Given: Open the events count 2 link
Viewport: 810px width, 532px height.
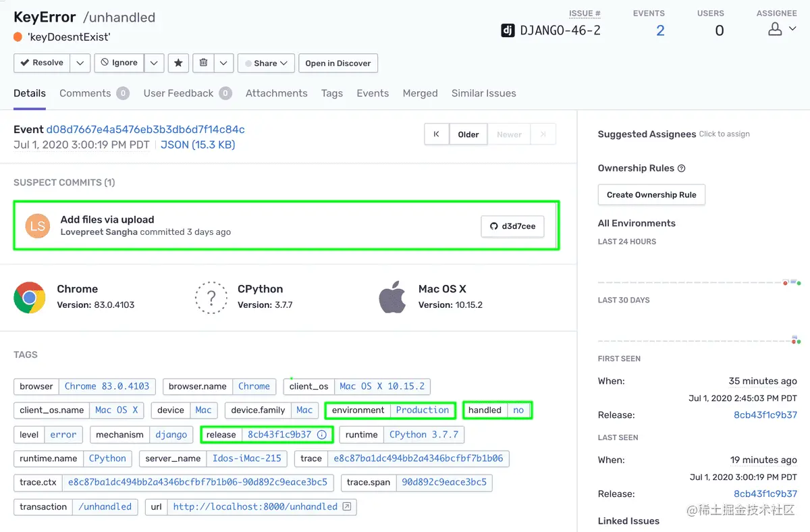Looking at the screenshot, I should point(660,30).
